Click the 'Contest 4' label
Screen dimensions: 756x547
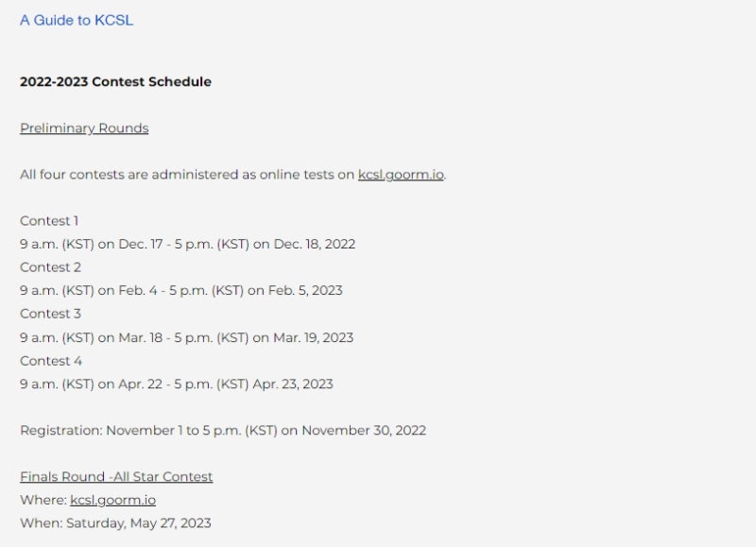pos(51,361)
